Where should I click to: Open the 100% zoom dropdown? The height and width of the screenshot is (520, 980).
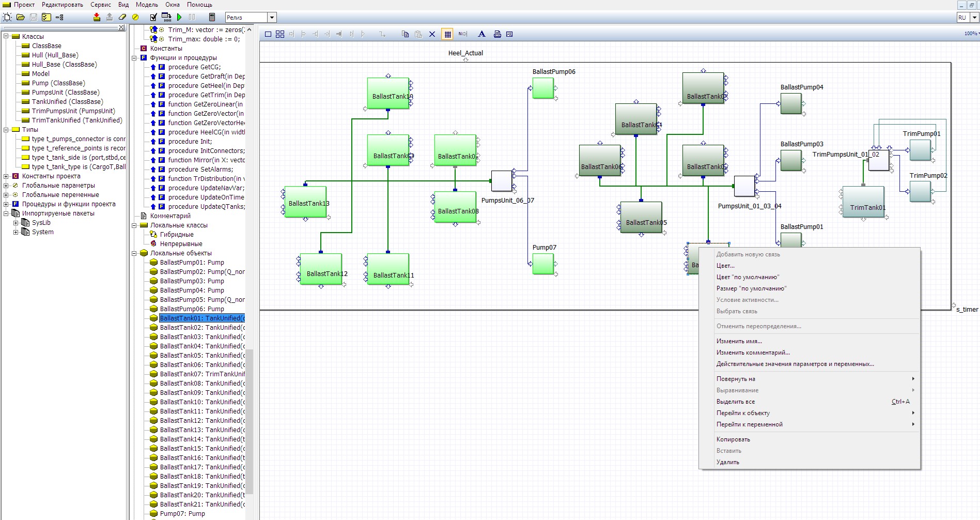(971, 34)
